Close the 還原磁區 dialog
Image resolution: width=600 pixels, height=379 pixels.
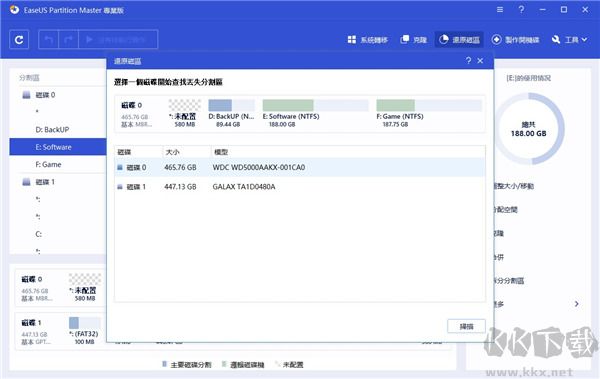(480, 60)
